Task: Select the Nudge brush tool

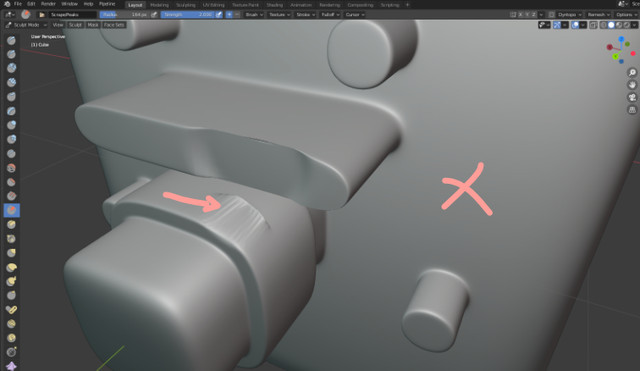Action: [x=11, y=324]
